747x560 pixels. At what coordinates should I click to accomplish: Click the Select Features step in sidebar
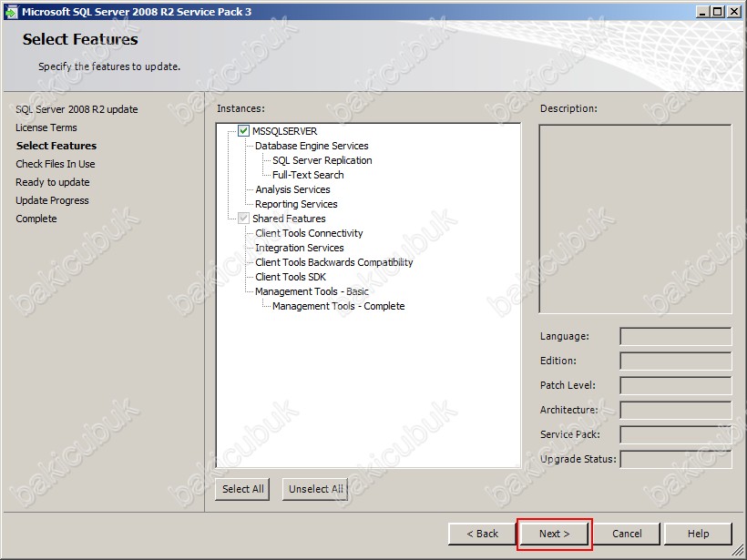coord(56,146)
